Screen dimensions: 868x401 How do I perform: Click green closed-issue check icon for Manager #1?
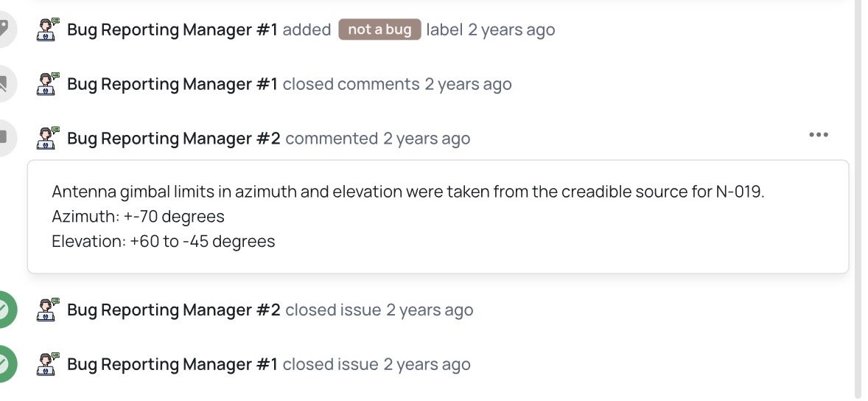4,364
